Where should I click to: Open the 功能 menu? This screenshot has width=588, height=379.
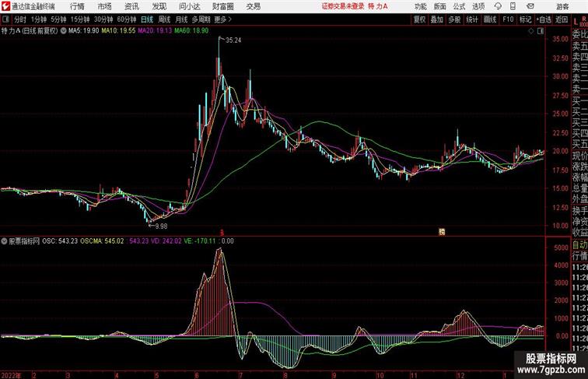coord(420,6)
